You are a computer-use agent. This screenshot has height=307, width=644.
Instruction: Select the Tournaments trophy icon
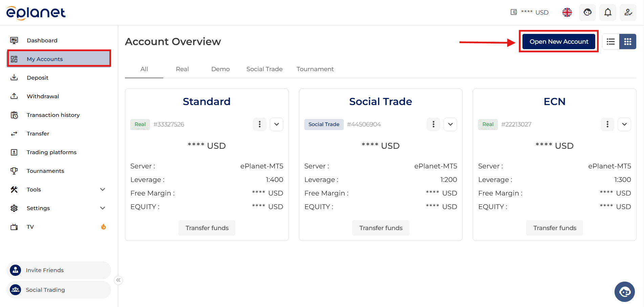tap(14, 170)
